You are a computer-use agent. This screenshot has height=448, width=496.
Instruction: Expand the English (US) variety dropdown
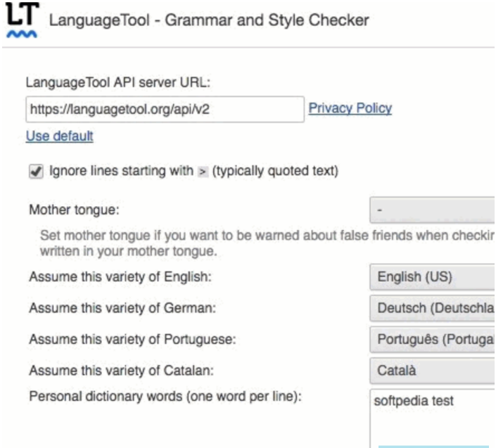(432, 277)
